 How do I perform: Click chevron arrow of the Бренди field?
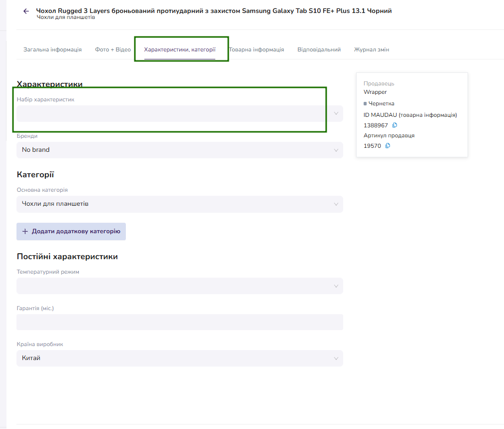(336, 150)
